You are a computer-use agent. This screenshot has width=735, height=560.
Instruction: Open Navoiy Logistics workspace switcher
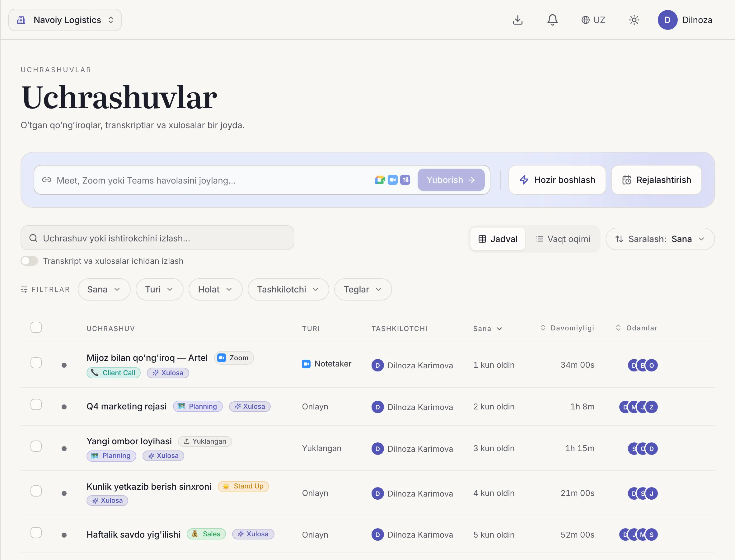pyautogui.click(x=65, y=20)
